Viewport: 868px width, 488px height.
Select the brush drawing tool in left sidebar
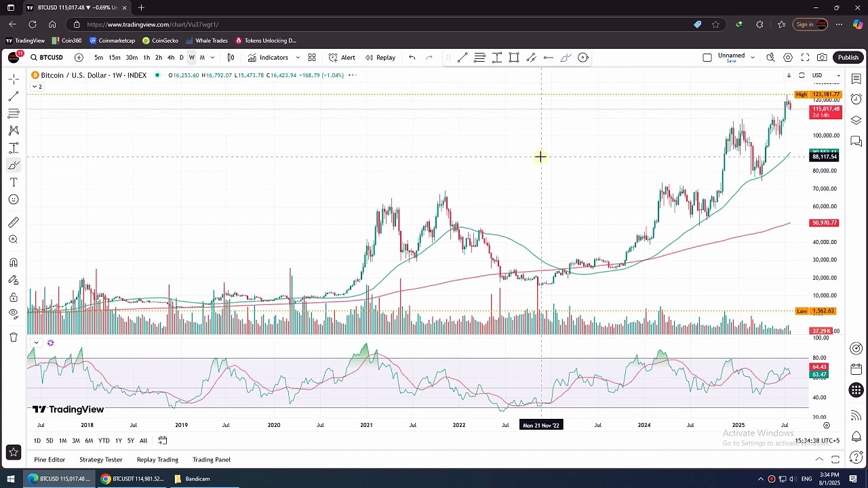(x=14, y=165)
